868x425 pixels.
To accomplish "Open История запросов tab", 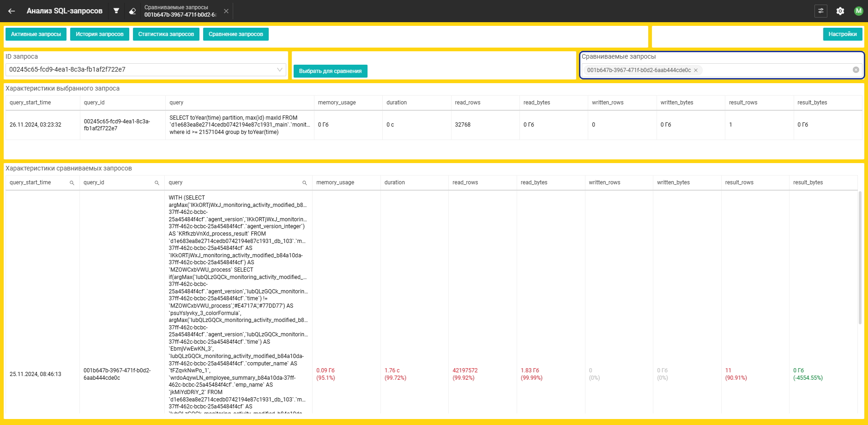I will (100, 34).
